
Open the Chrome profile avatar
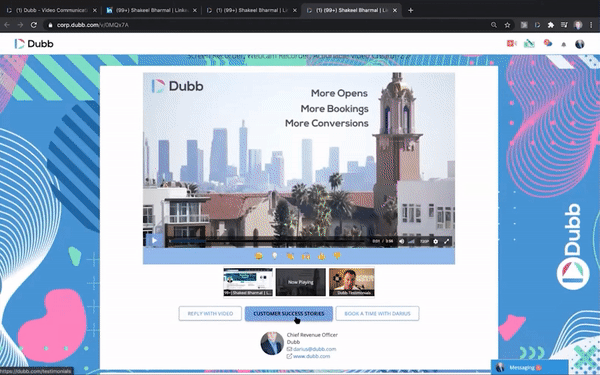coord(578,25)
